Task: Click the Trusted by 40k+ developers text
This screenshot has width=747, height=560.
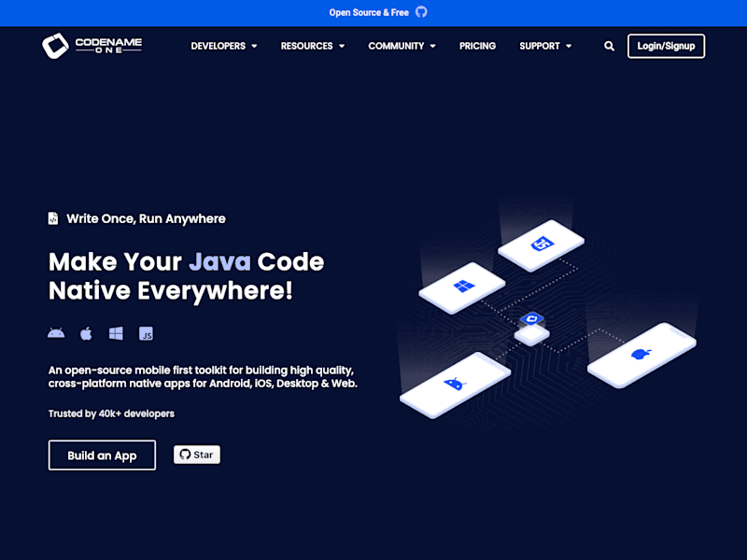Action: [x=111, y=413]
